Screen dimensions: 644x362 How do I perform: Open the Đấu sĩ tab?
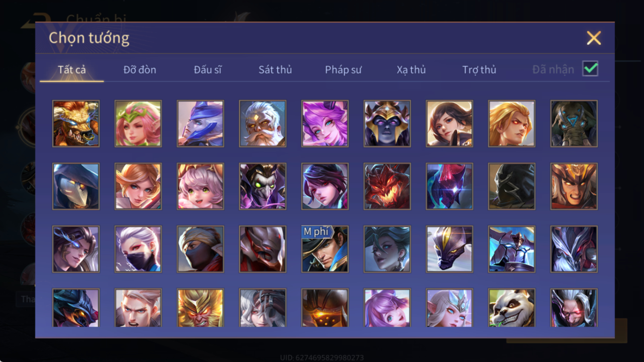[208, 70]
